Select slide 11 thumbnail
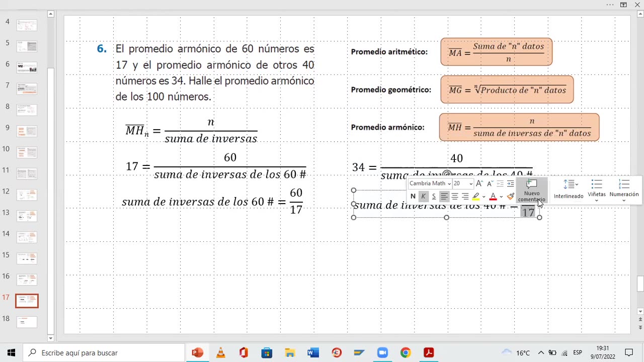Viewport: 644px width, 362px height. [27, 173]
